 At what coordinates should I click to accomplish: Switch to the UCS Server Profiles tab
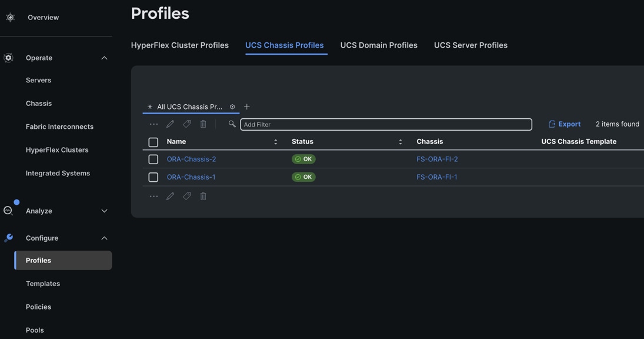[471, 45]
